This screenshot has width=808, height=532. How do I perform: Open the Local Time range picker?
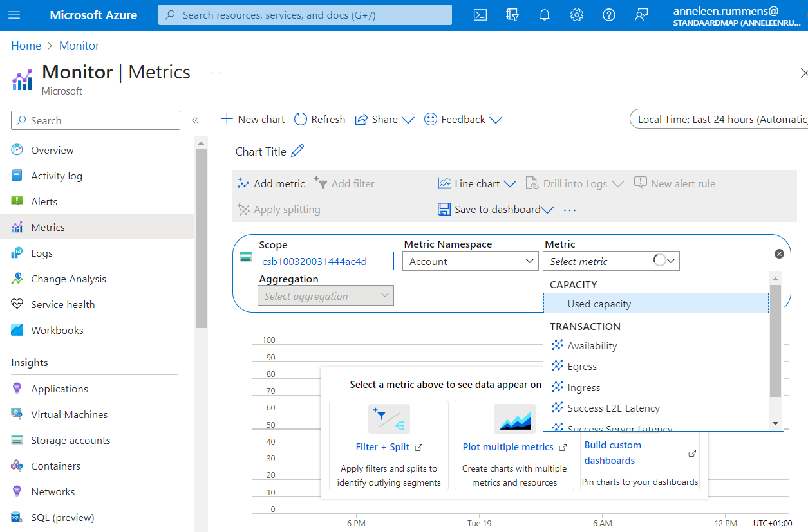click(x=719, y=119)
